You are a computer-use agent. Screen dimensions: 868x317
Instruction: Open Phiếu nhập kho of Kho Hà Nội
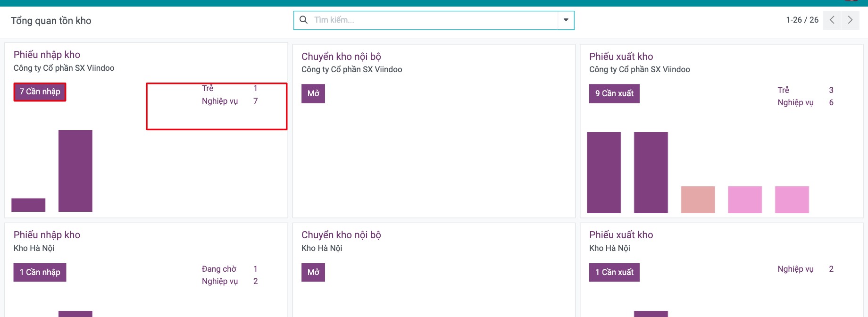pos(47,235)
